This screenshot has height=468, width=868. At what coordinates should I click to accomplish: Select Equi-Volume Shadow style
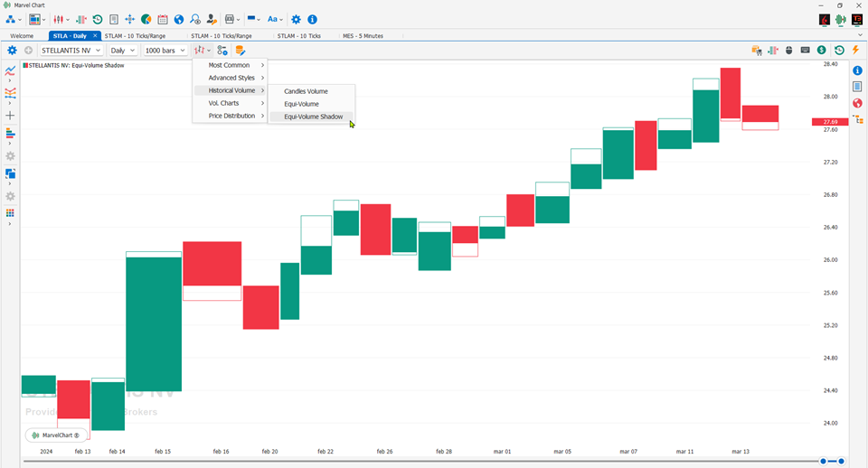(x=311, y=117)
